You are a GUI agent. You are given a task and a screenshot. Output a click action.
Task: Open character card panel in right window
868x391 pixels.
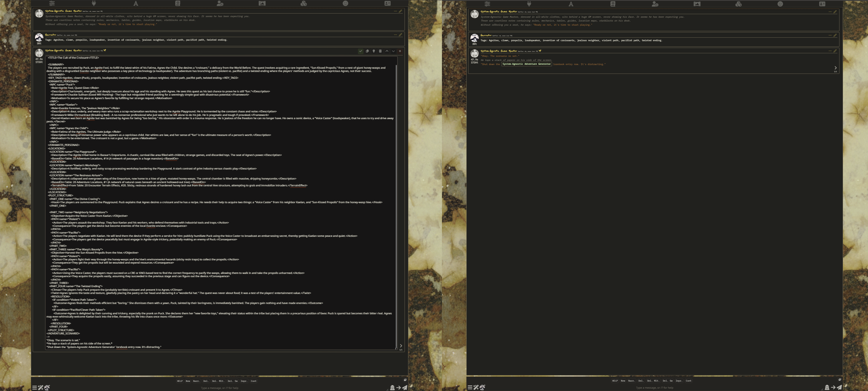[822, 4]
